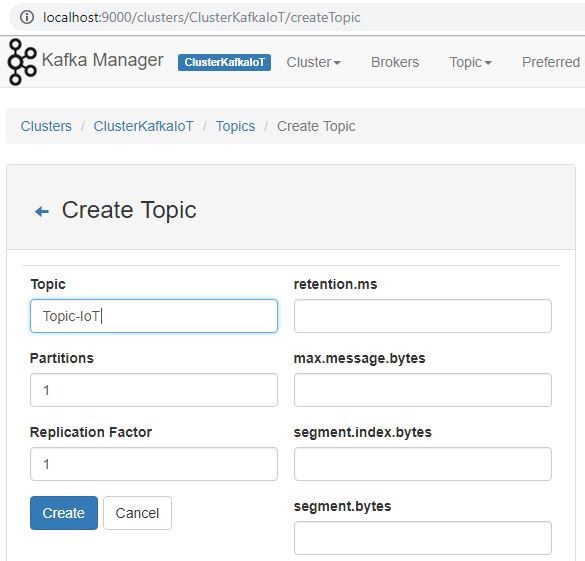Click the Topic field label
The width and height of the screenshot is (585, 561).
pyautogui.click(x=48, y=284)
